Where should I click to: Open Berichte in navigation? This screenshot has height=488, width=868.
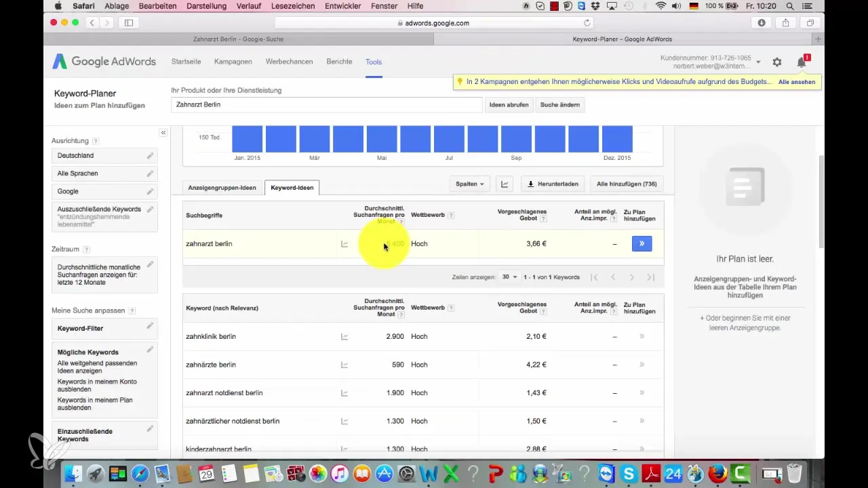coord(339,62)
